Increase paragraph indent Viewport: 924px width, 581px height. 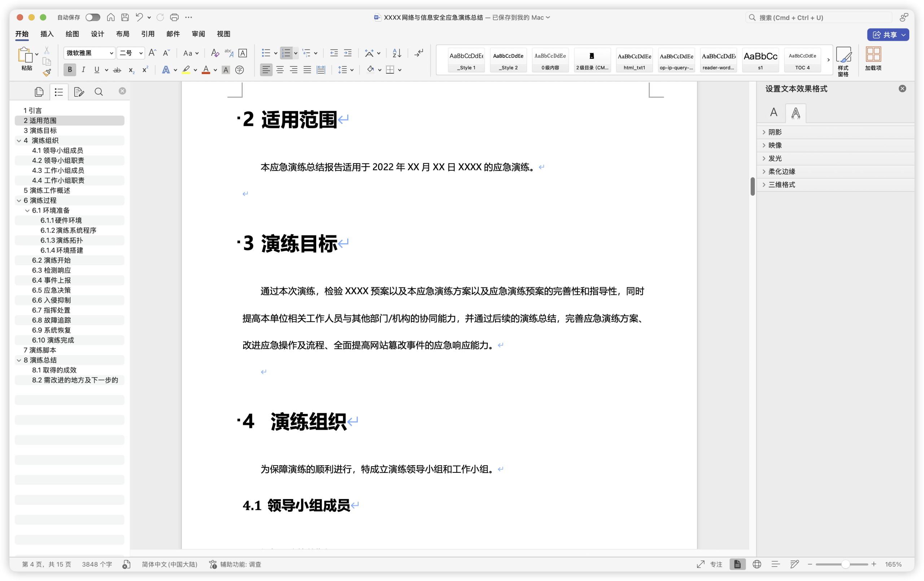tap(348, 53)
